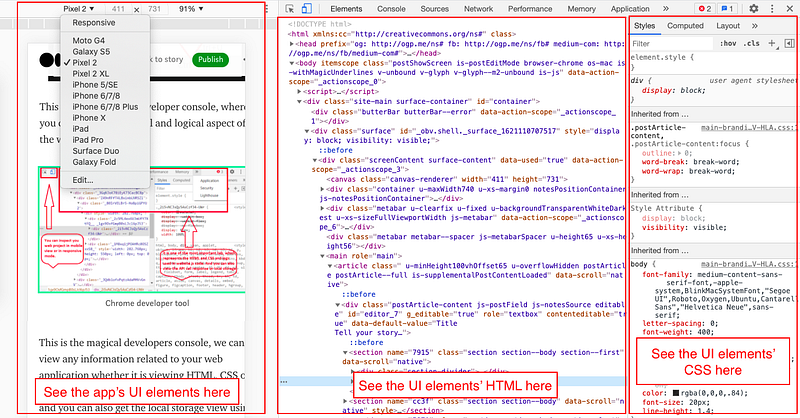Expand the head element node

click(x=291, y=44)
